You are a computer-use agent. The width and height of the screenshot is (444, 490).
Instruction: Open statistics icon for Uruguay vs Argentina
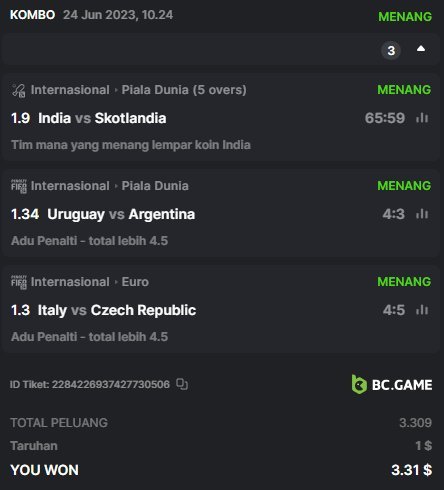click(x=422, y=214)
